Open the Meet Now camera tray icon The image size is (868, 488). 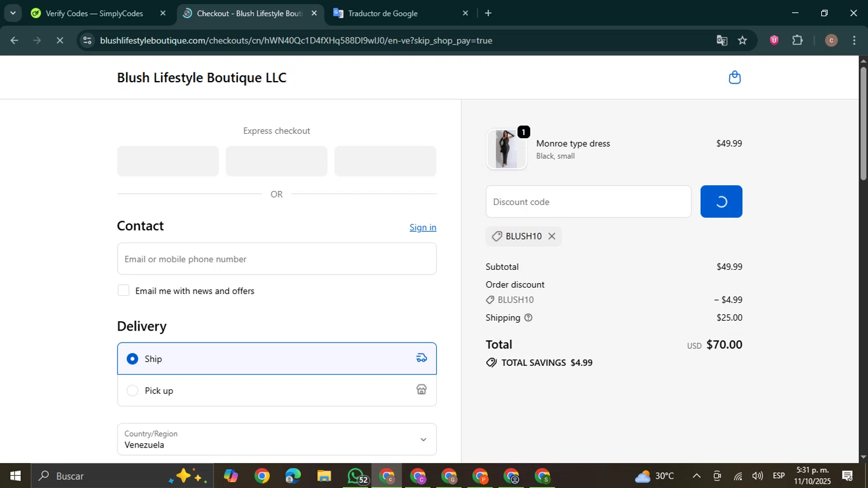coord(717,476)
